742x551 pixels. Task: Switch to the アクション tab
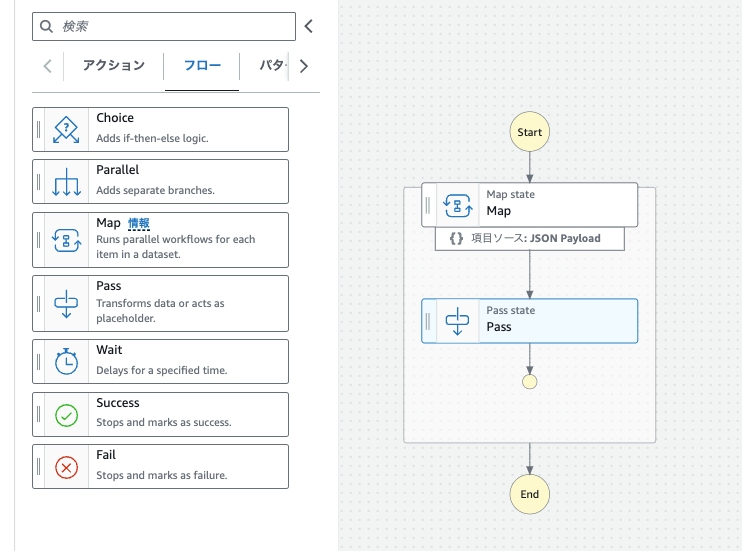(x=114, y=65)
